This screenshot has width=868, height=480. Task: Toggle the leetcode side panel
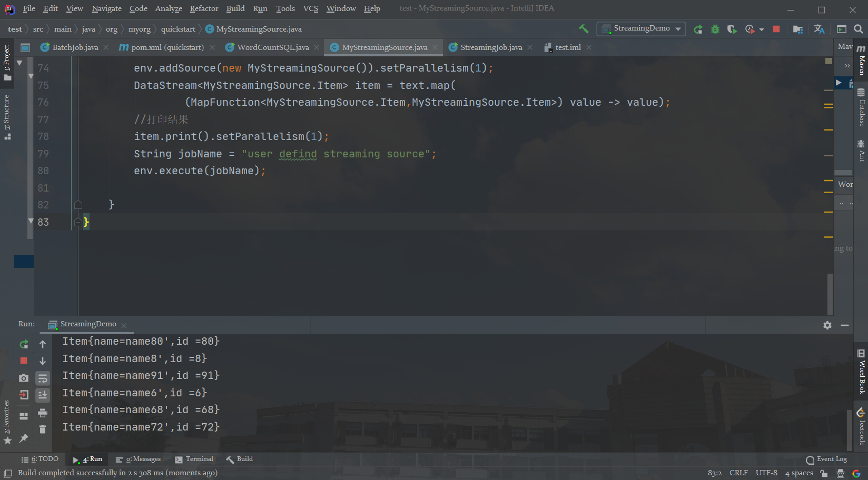[x=861, y=426]
